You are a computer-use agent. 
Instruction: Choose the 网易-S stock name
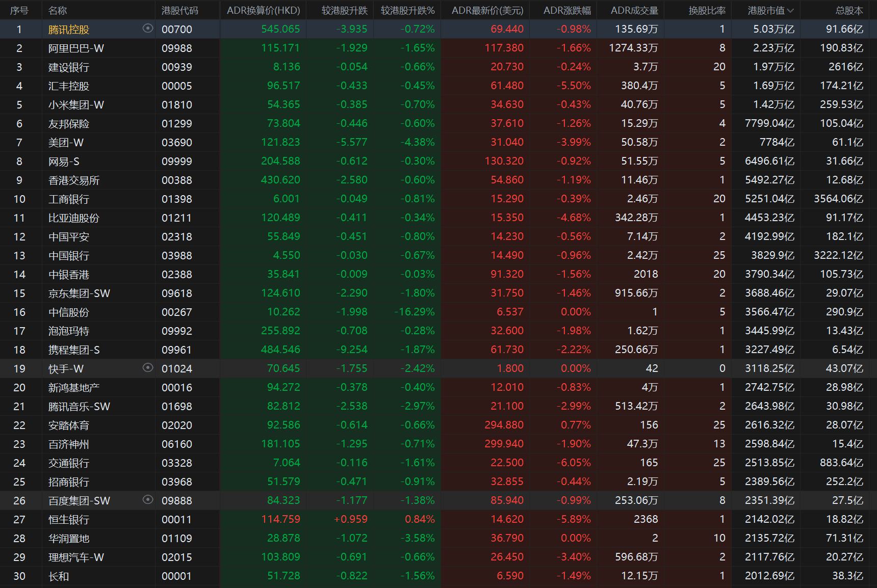pyautogui.click(x=64, y=161)
